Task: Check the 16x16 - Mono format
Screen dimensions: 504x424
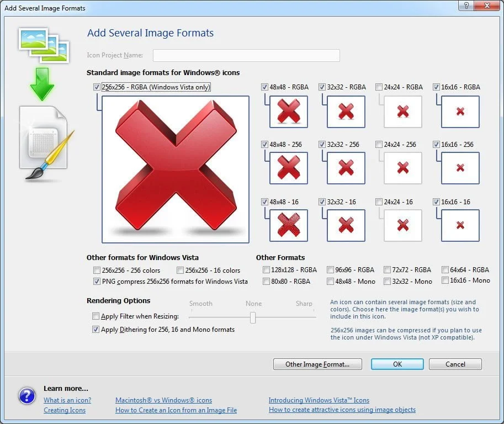Action: pos(445,280)
